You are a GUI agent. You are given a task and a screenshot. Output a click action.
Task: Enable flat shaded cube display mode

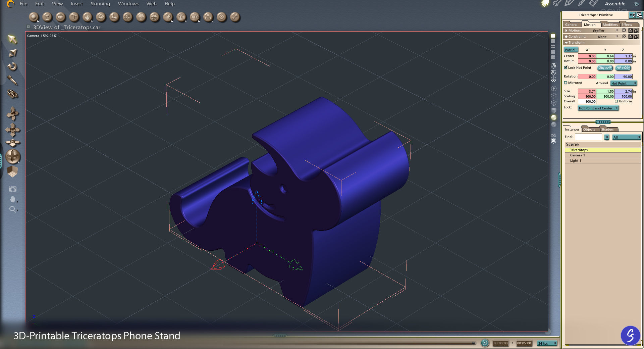tap(553, 110)
